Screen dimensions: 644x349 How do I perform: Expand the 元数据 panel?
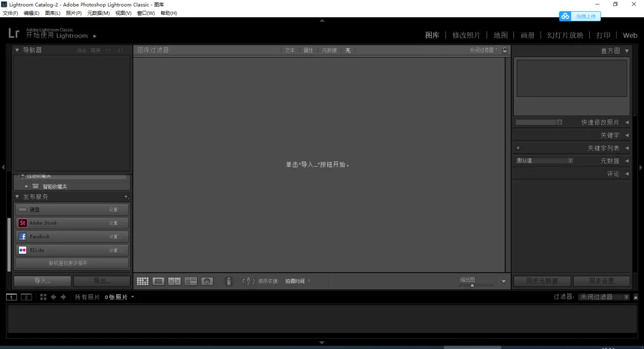point(627,161)
